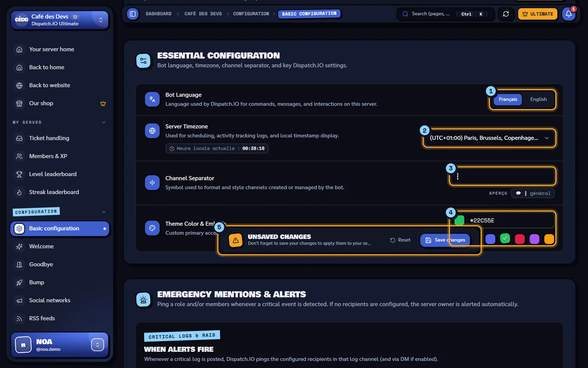Click the green color picker beside hex
This screenshot has width=588, height=368.
(x=459, y=220)
